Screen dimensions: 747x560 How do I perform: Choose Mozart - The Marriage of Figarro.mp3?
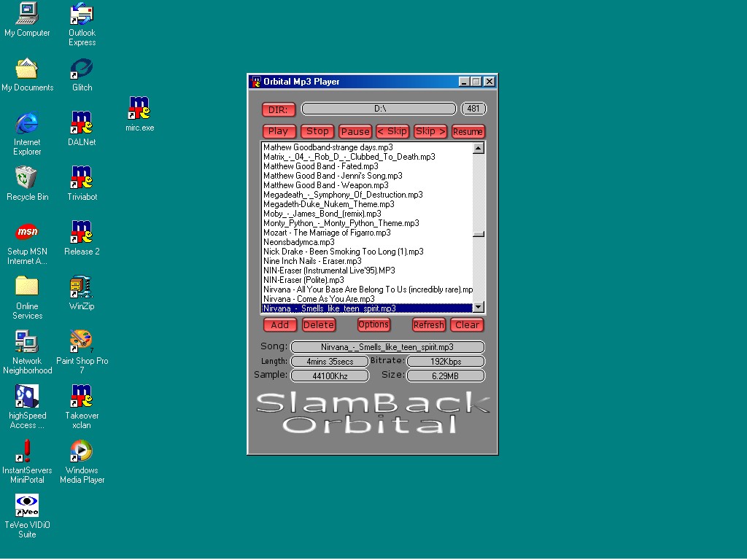pyautogui.click(x=326, y=233)
